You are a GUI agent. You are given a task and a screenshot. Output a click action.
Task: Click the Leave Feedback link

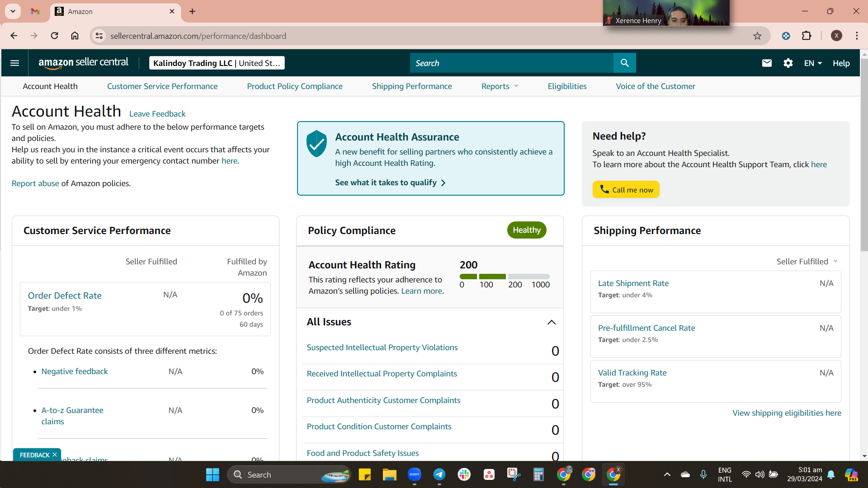[x=157, y=114]
